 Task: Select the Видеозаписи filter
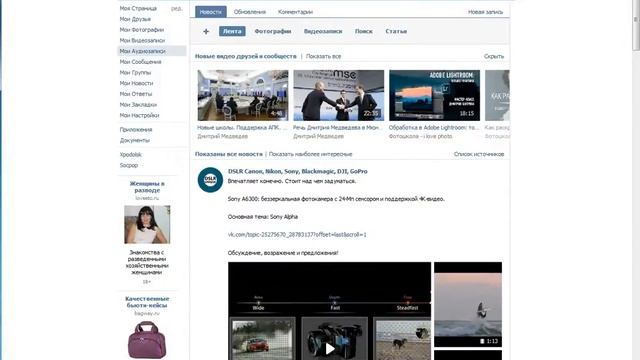click(x=323, y=31)
